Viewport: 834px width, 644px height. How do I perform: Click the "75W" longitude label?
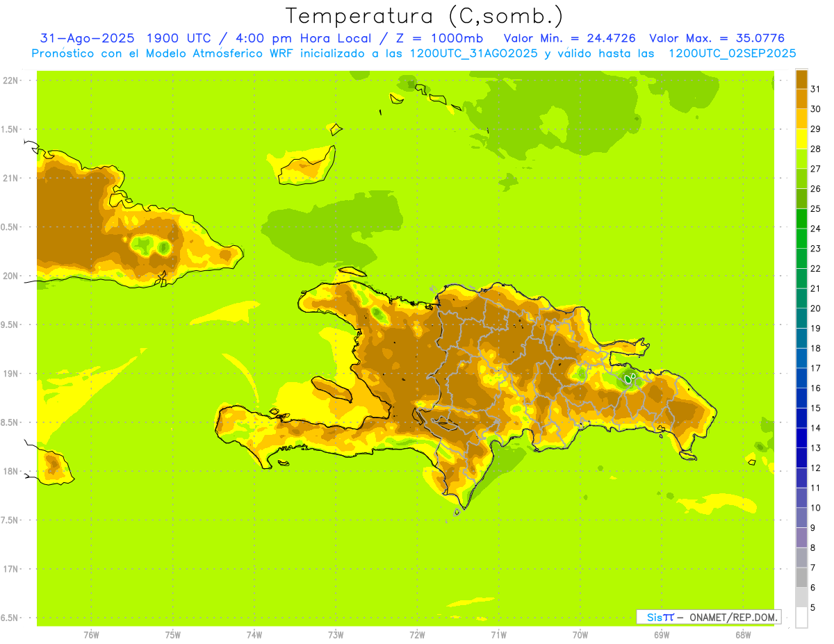[x=173, y=635]
